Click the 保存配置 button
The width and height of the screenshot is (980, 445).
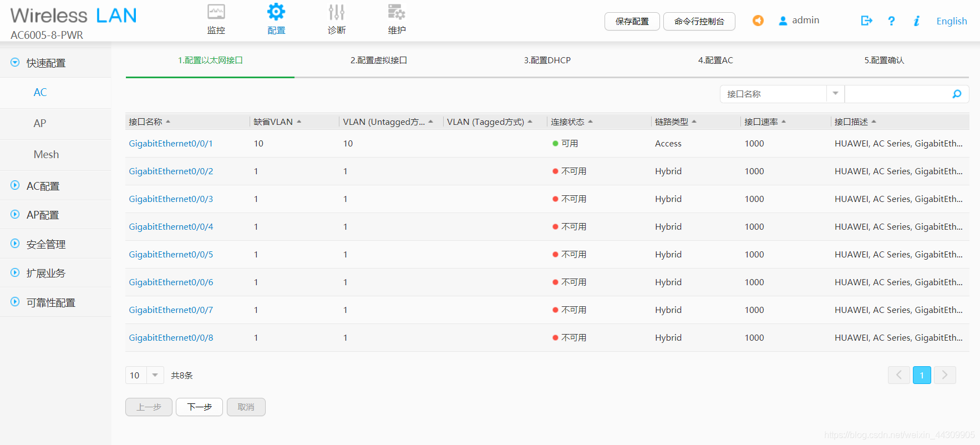pyautogui.click(x=632, y=21)
